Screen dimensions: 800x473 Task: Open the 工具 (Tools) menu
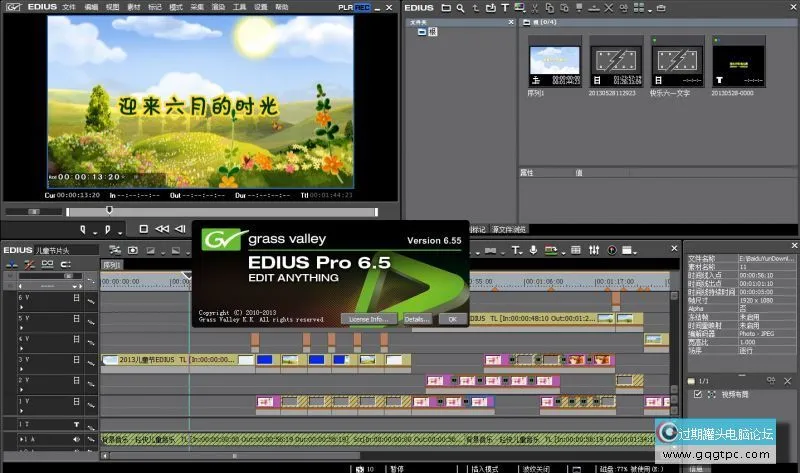pos(239,7)
